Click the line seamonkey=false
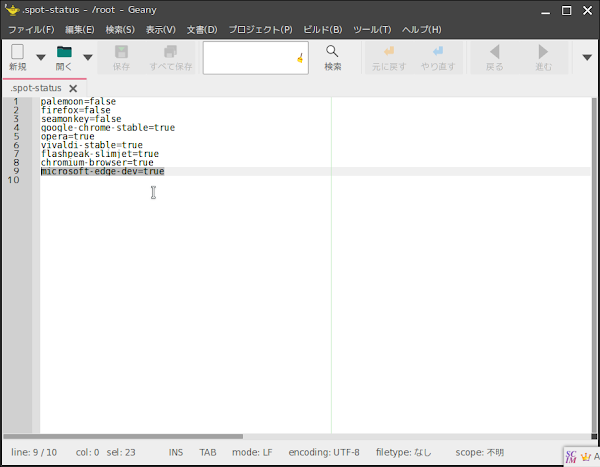This screenshot has width=600, height=467. (81, 119)
